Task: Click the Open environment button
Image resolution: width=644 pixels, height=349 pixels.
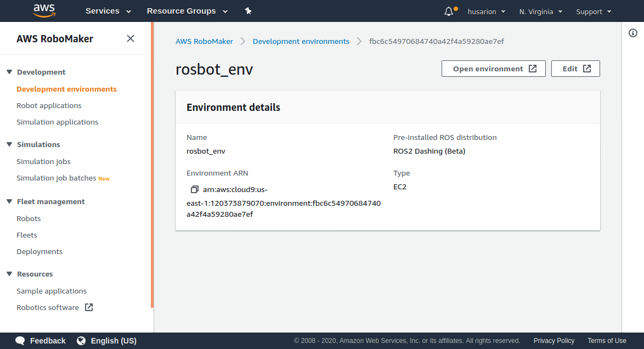Action: pos(494,69)
